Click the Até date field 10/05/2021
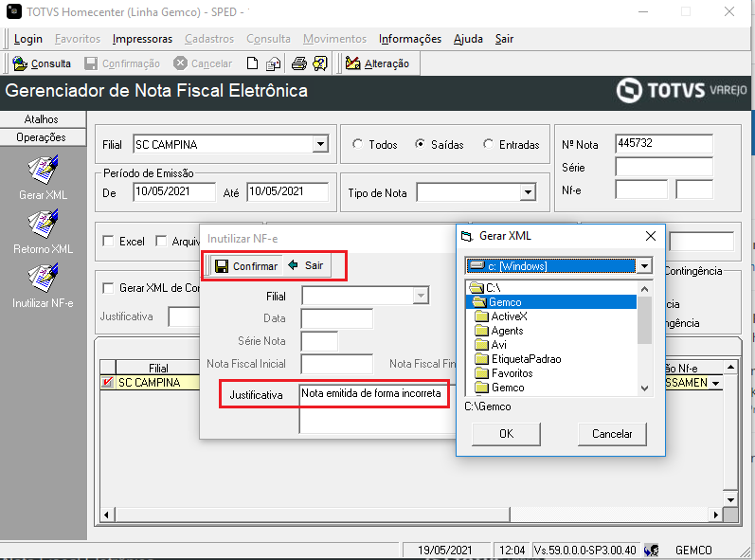 [x=287, y=192]
